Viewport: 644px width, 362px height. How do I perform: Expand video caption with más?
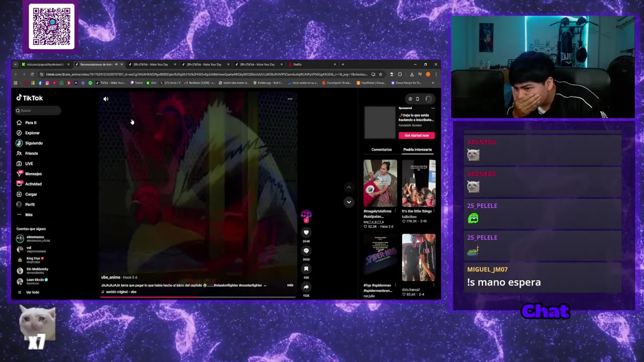tap(290, 285)
